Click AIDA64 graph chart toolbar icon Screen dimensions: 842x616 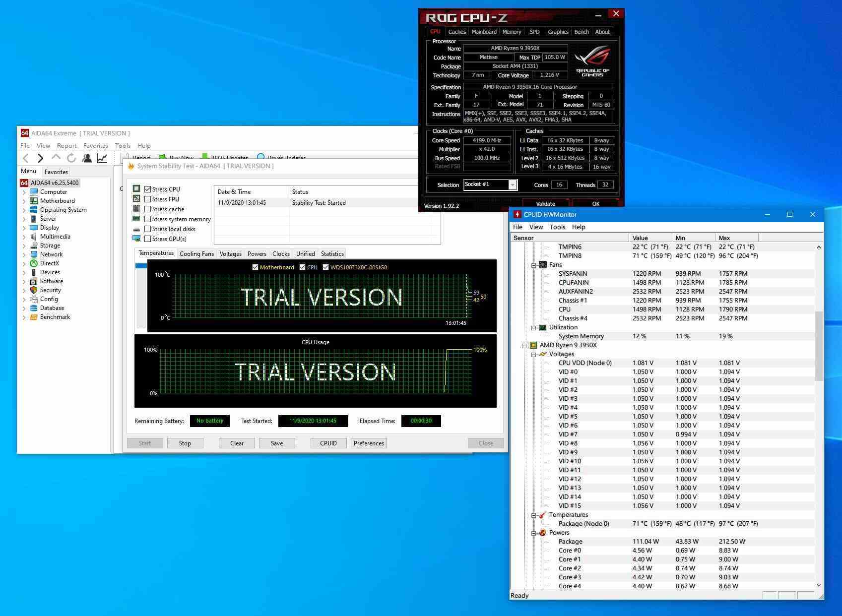[102, 158]
